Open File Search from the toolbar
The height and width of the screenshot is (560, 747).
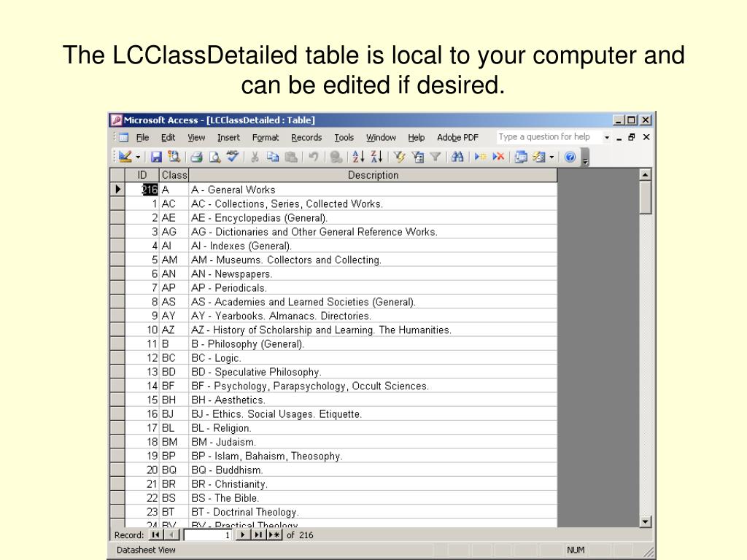point(174,157)
